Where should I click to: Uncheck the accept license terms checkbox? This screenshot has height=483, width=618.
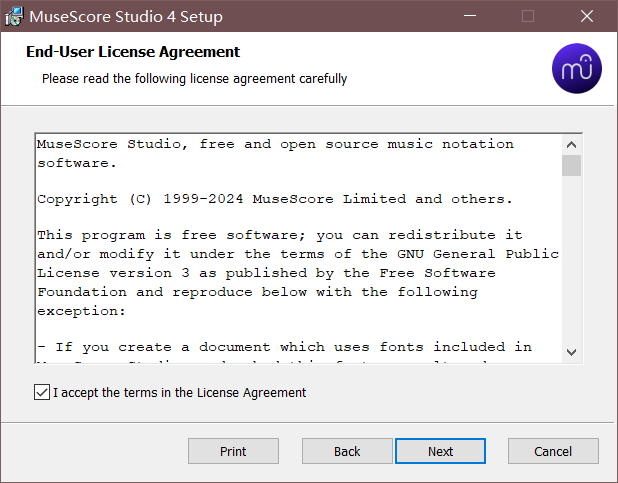pos(41,393)
